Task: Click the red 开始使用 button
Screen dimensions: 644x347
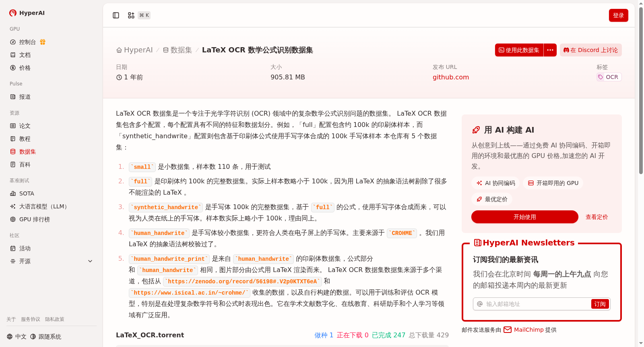Action: [525, 217]
